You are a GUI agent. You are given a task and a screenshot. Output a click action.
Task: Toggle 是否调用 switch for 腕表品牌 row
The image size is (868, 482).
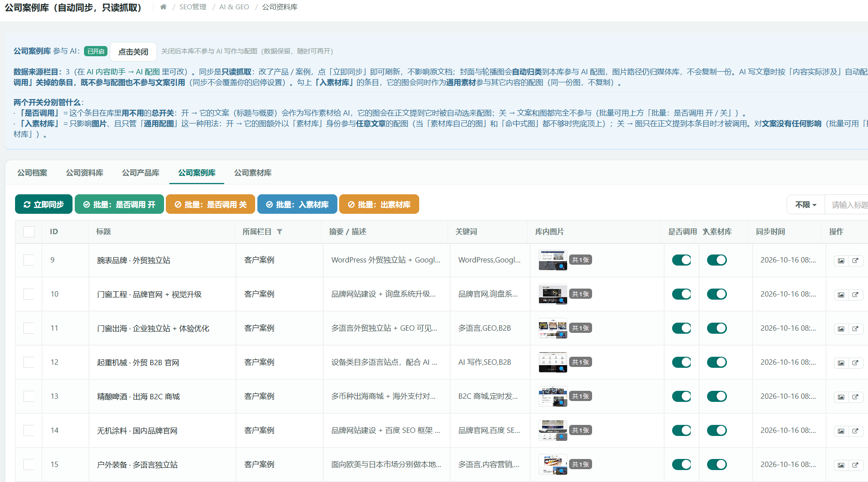[681, 260]
